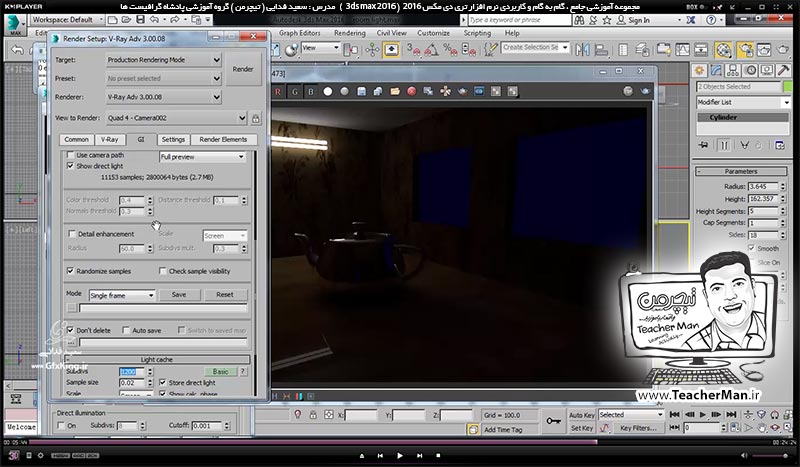Open the Utilities hammer panel icon
Image resolution: width=800 pixels, height=467 pixels.
(783, 70)
